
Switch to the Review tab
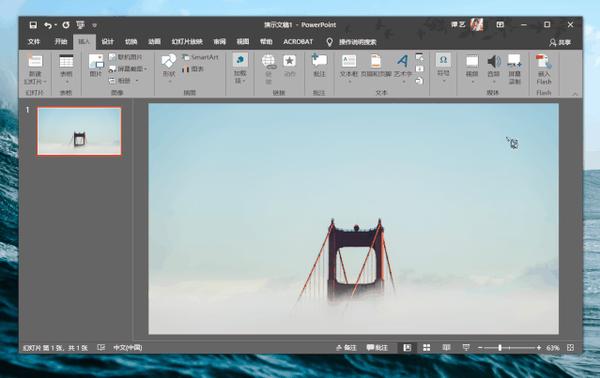pos(219,42)
